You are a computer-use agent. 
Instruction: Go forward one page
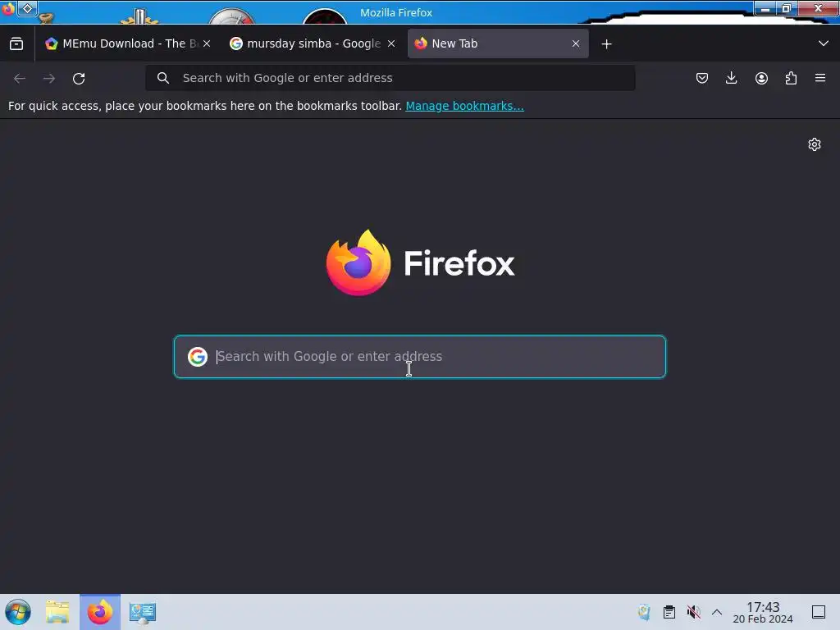(x=49, y=78)
